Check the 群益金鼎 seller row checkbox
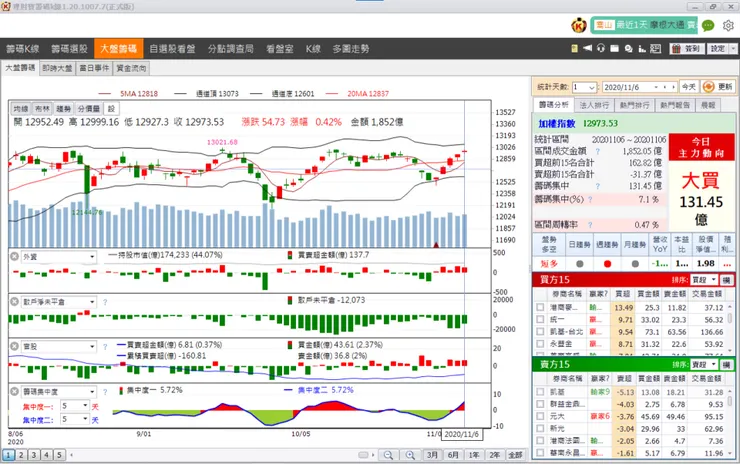The width and height of the screenshot is (740, 464). (x=540, y=404)
